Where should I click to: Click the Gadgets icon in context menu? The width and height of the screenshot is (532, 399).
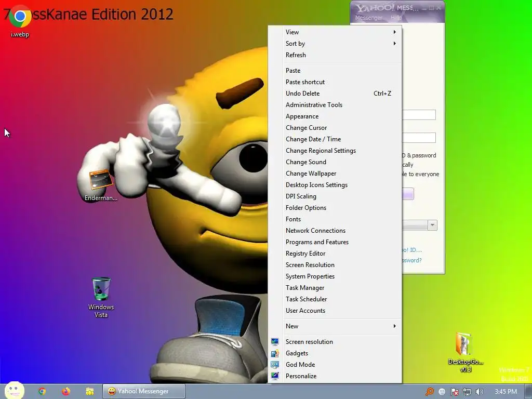pos(275,353)
